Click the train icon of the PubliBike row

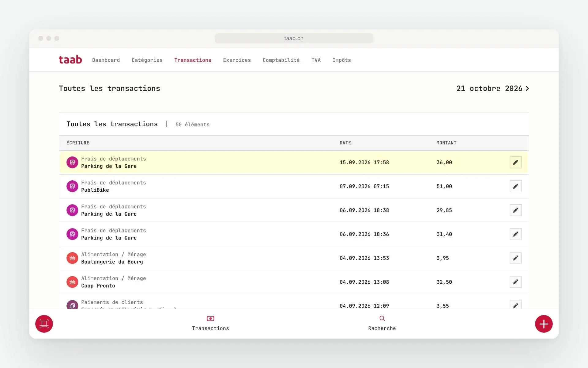pyautogui.click(x=72, y=186)
